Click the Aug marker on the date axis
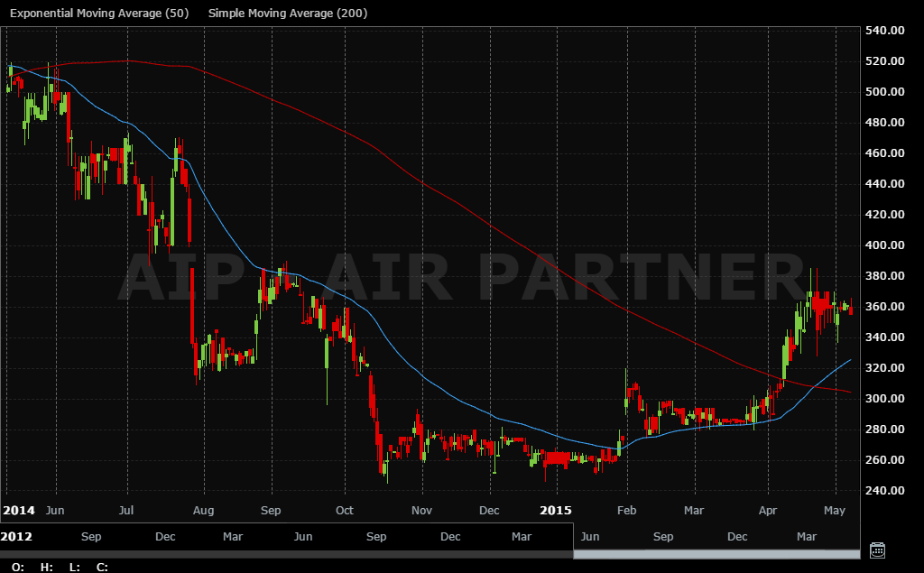 (204, 510)
